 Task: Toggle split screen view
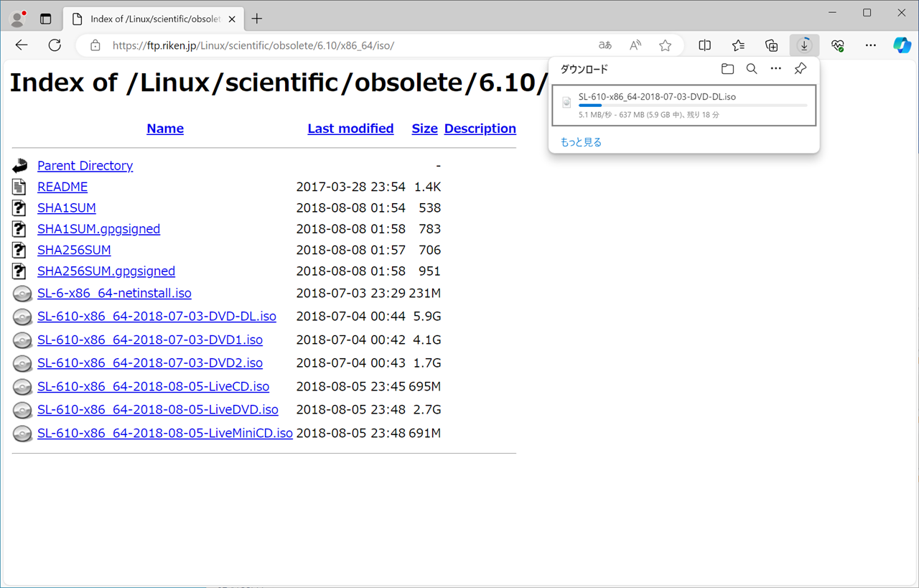[x=705, y=45]
